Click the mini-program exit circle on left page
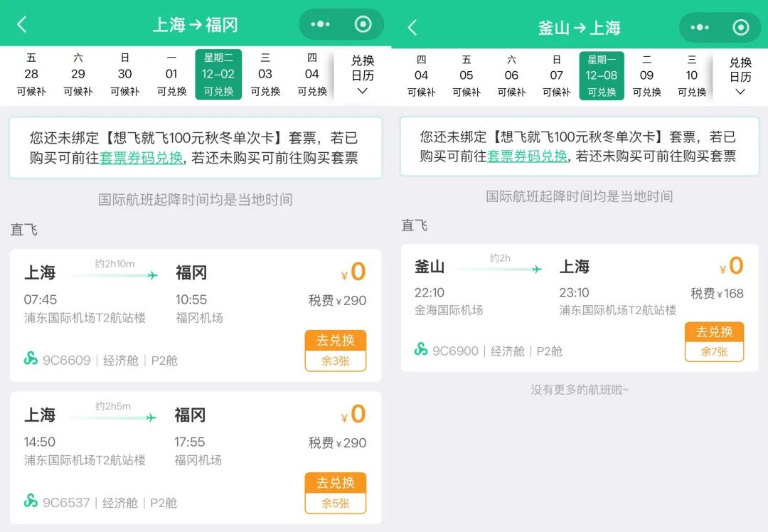Screen dimensions: 768x532 [361, 22]
